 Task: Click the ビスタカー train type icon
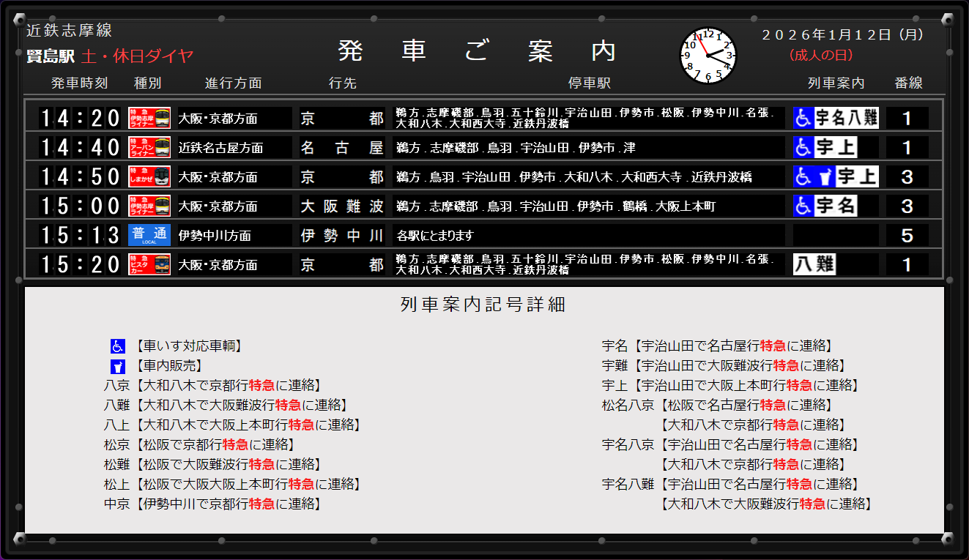pos(149,264)
